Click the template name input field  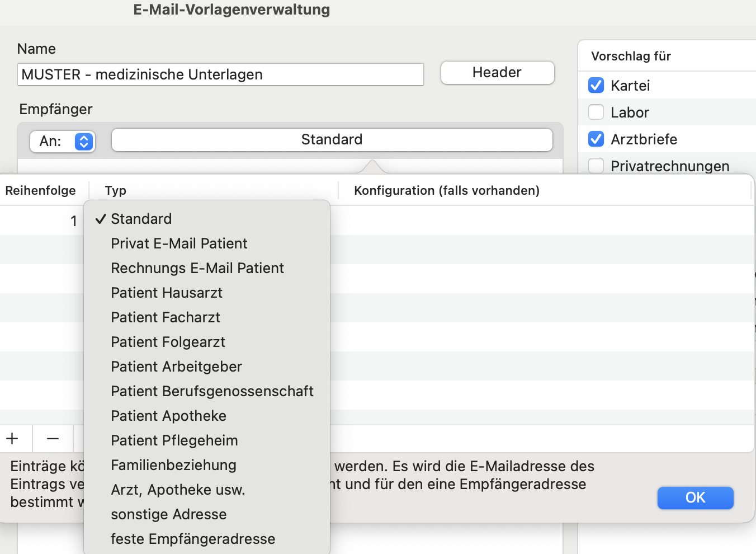[220, 74]
